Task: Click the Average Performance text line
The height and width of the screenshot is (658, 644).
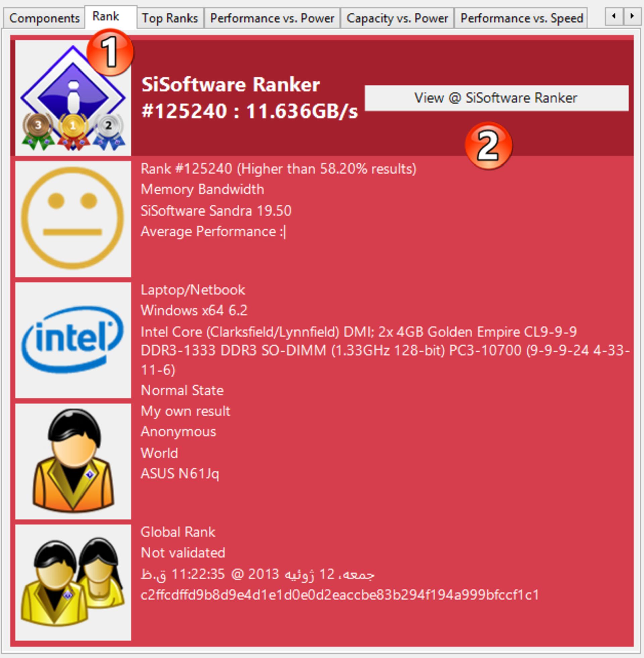Action: point(213,232)
